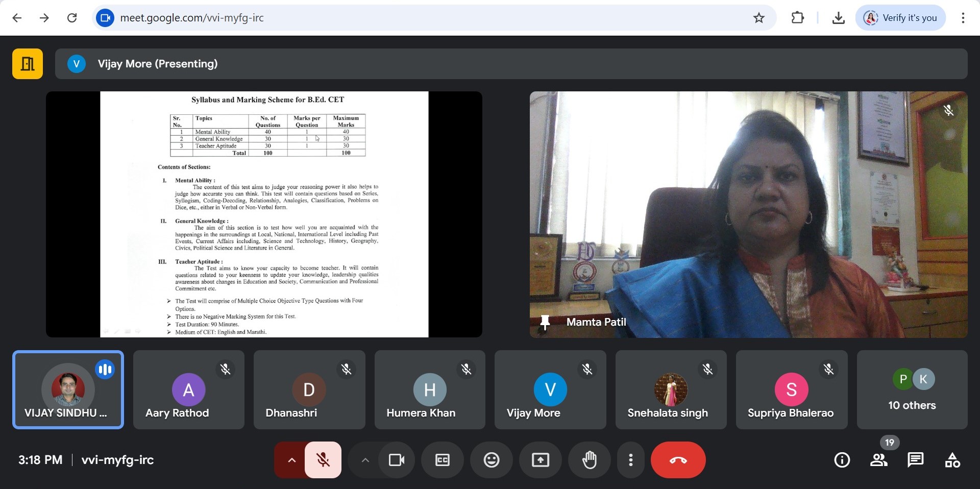This screenshot has height=489, width=980.
Task: Turn on closed captions
Action: [x=442, y=460]
